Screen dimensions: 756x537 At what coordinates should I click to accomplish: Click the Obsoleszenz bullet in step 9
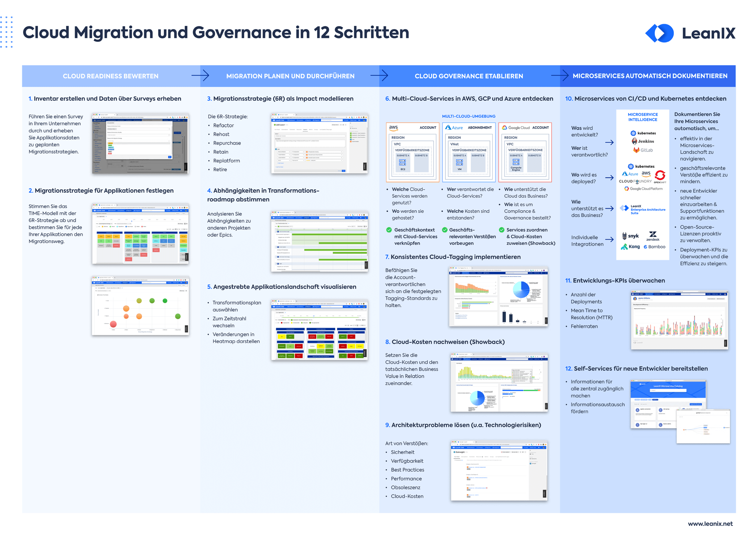pos(405,487)
